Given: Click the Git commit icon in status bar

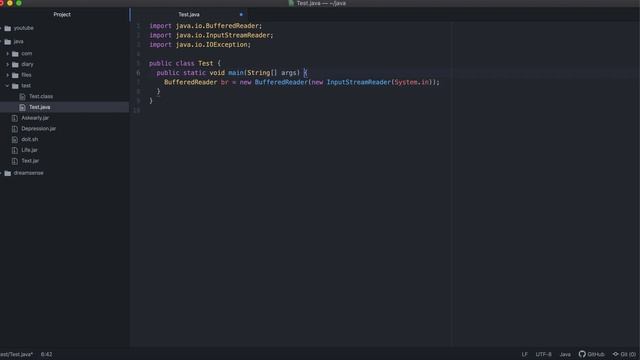Looking at the screenshot, I should pos(616,354).
